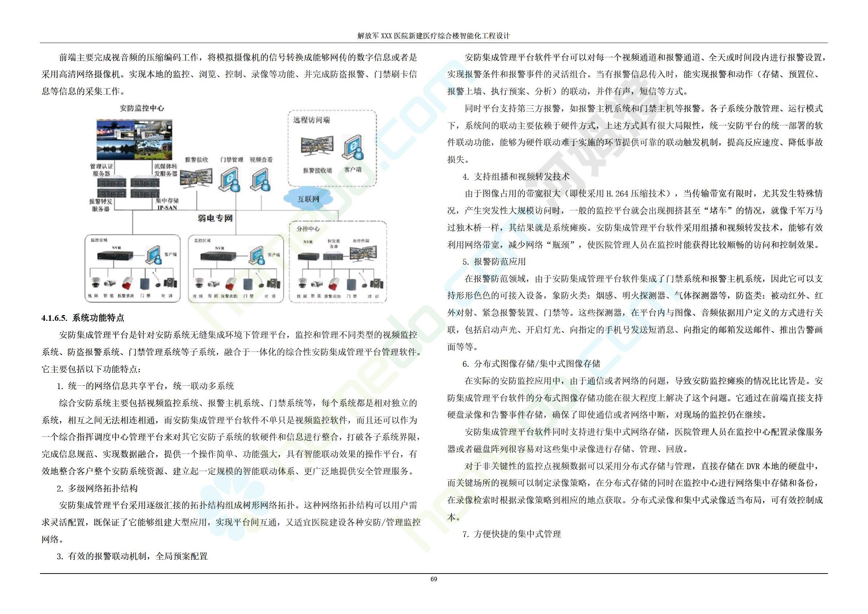Viewport: 868px width, 614px height.
Task: Click the line starting 在实际的安防监控应用中
Action: (644, 381)
